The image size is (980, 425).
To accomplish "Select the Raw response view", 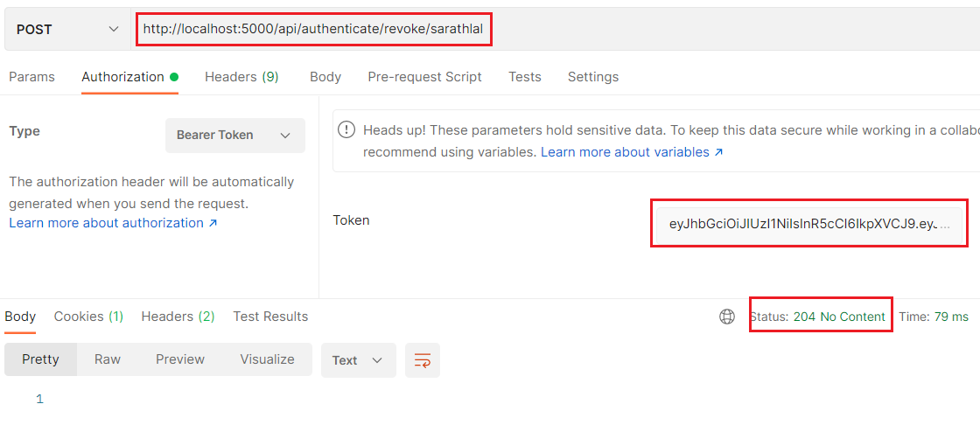I will point(108,359).
